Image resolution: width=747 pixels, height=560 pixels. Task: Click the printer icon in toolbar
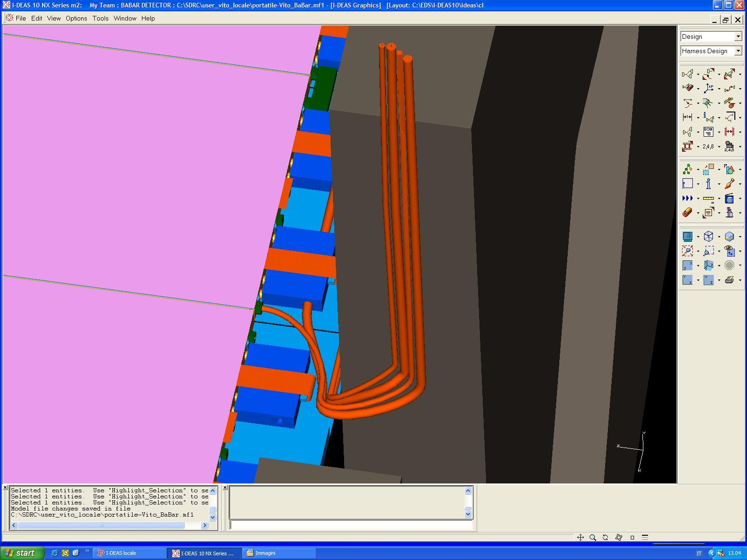[x=729, y=280]
